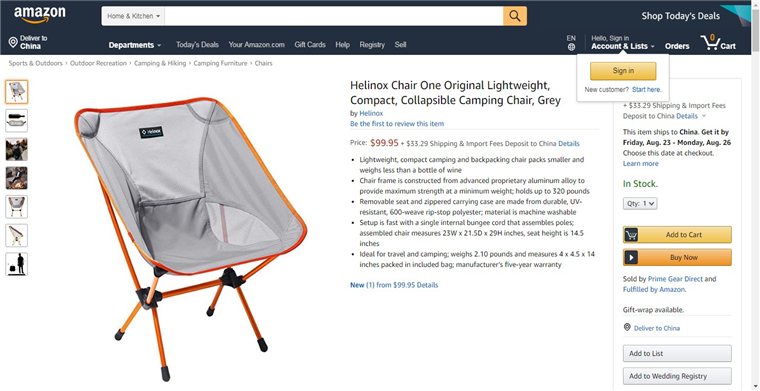
Task: Click the yellow Sign in button
Action: tap(623, 71)
